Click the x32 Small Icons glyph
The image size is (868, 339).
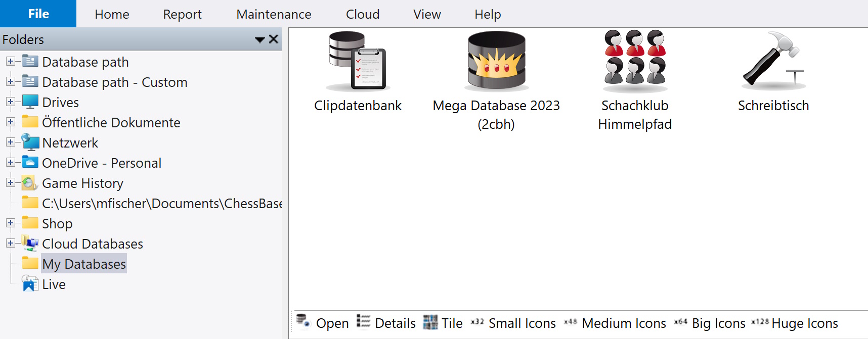[x=478, y=322]
